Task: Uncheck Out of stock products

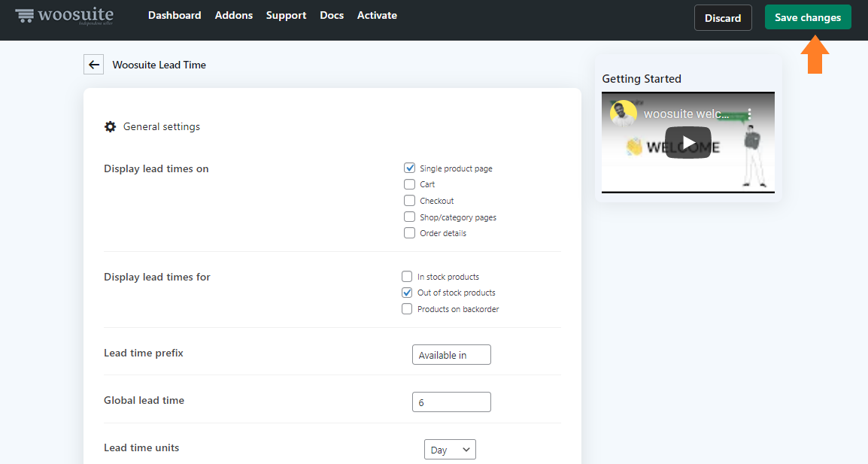Action: [x=407, y=293]
